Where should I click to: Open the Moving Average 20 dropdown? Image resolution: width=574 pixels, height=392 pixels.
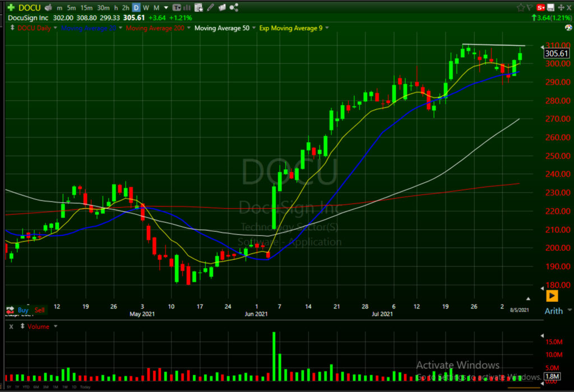point(121,28)
